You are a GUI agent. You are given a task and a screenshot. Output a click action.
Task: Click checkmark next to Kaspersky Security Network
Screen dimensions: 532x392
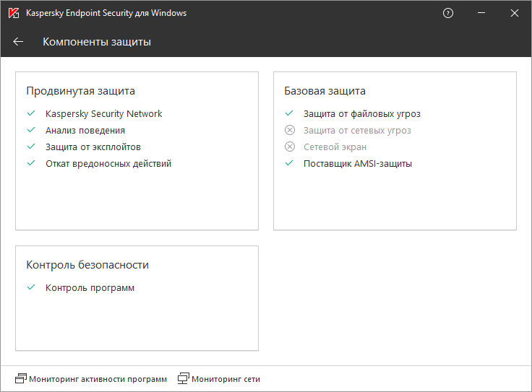31,113
